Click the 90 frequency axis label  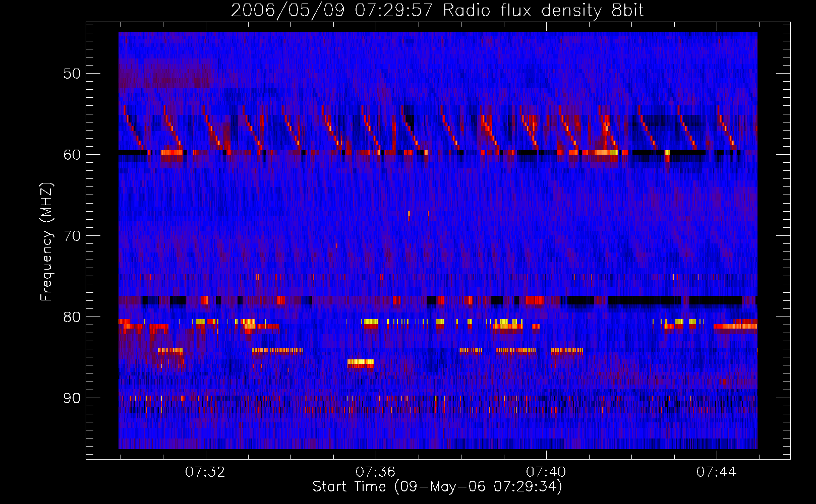pyautogui.click(x=72, y=399)
